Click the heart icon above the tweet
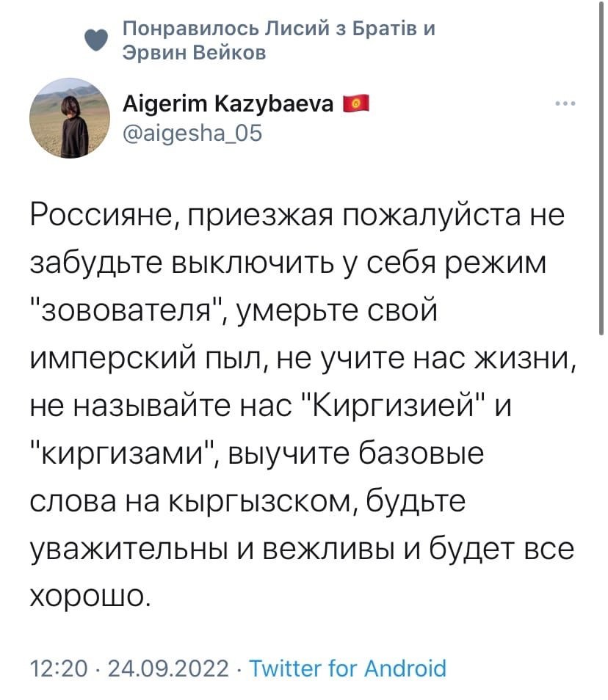Image resolution: width=608 pixels, height=700 pixels. 92,43
